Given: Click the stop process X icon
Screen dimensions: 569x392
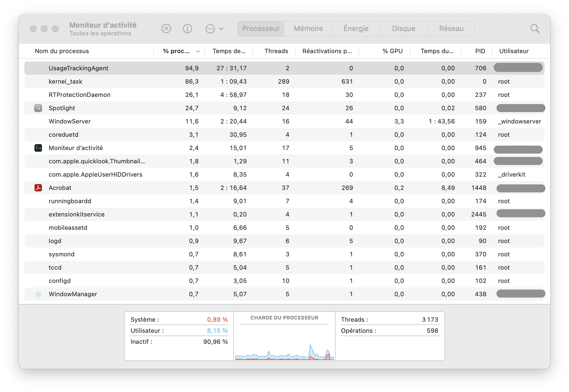Looking at the screenshot, I should (x=166, y=29).
